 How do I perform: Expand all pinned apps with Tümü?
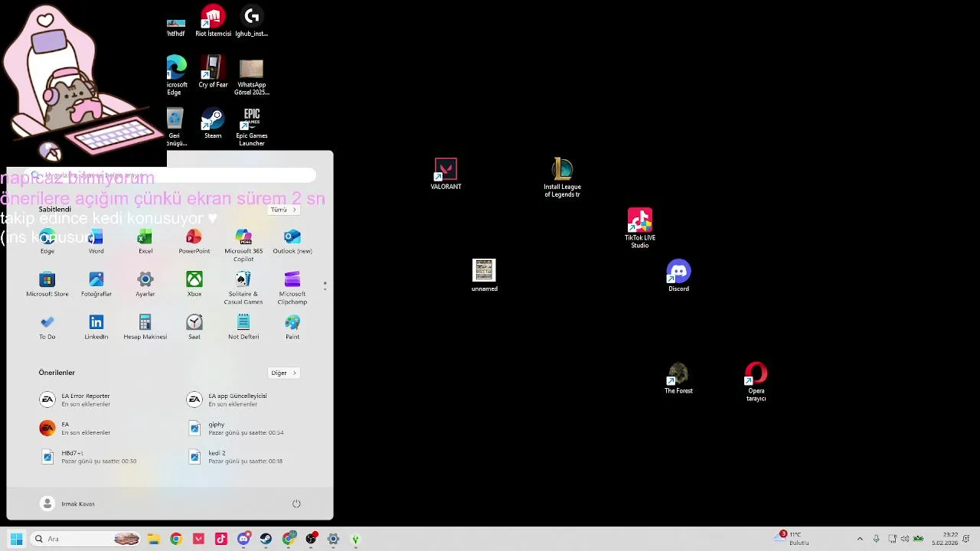click(x=283, y=210)
